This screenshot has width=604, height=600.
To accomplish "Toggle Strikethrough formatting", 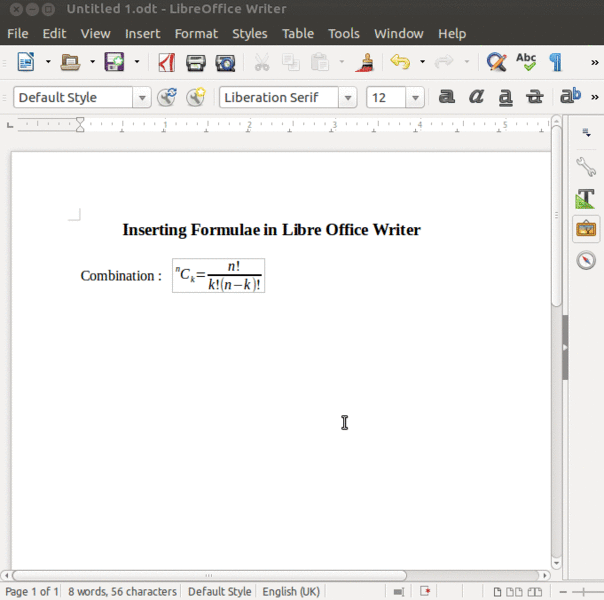I will point(535,97).
